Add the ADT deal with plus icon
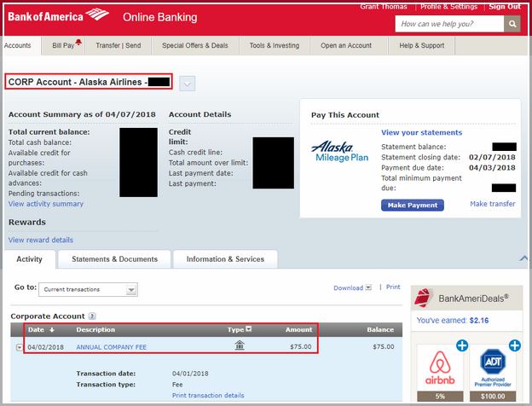The width and height of the screenshot is (532, 406). tap(515, 345)
